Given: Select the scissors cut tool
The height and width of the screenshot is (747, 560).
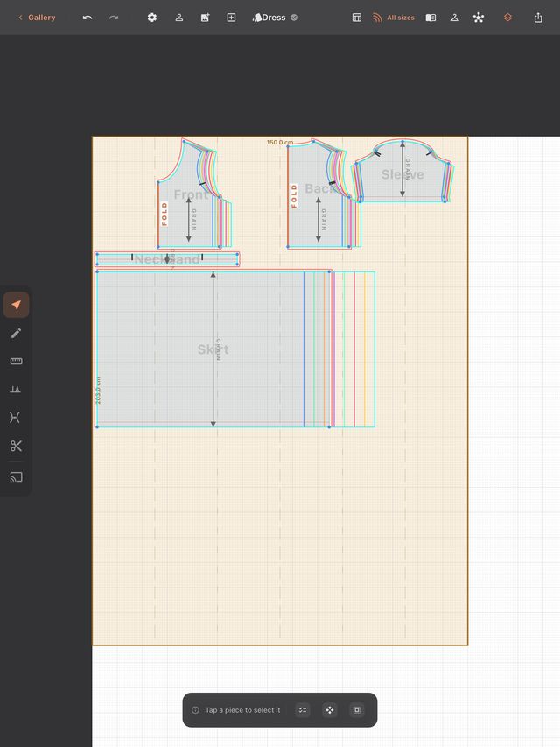Looking at the screenshot, I should click(17, 446).
